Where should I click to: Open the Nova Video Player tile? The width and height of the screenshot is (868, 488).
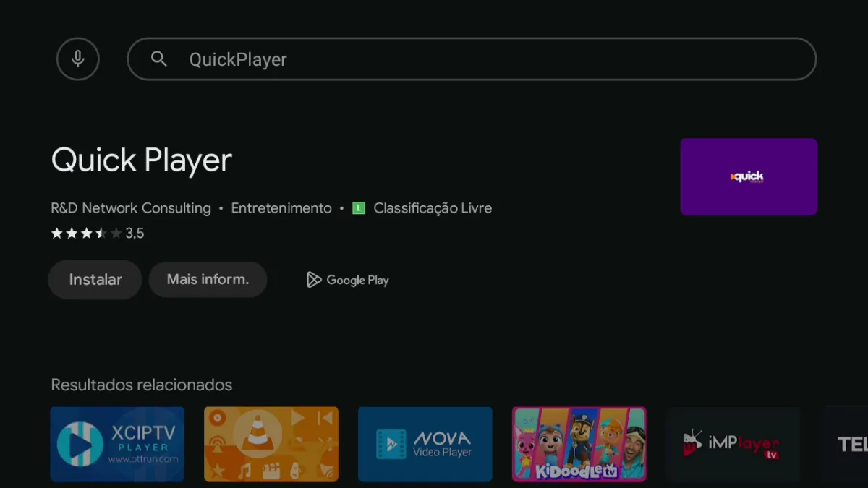425,444
